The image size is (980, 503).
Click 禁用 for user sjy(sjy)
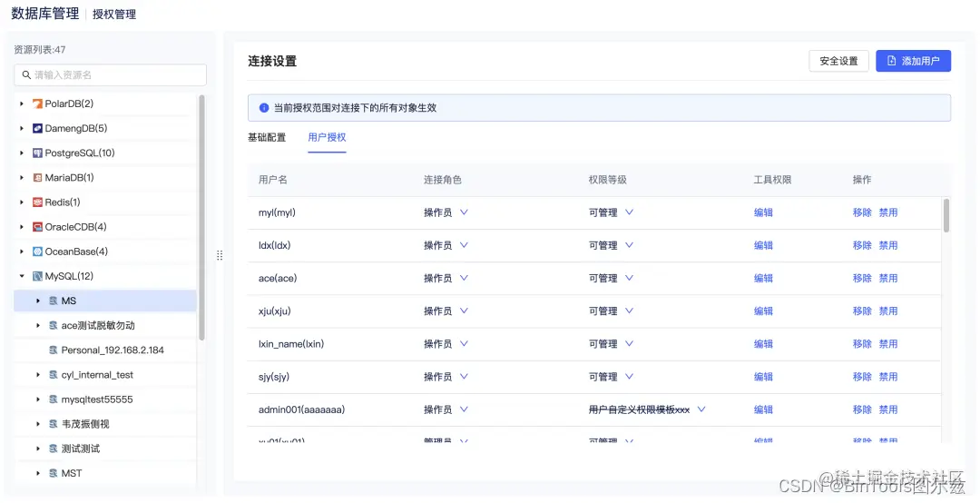[x=888, y=377]
